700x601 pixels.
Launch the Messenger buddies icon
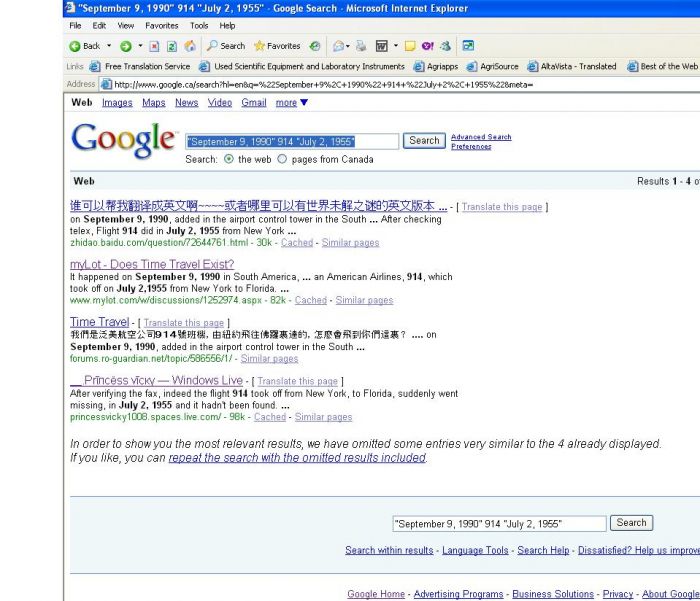click(x=446, y=46)
